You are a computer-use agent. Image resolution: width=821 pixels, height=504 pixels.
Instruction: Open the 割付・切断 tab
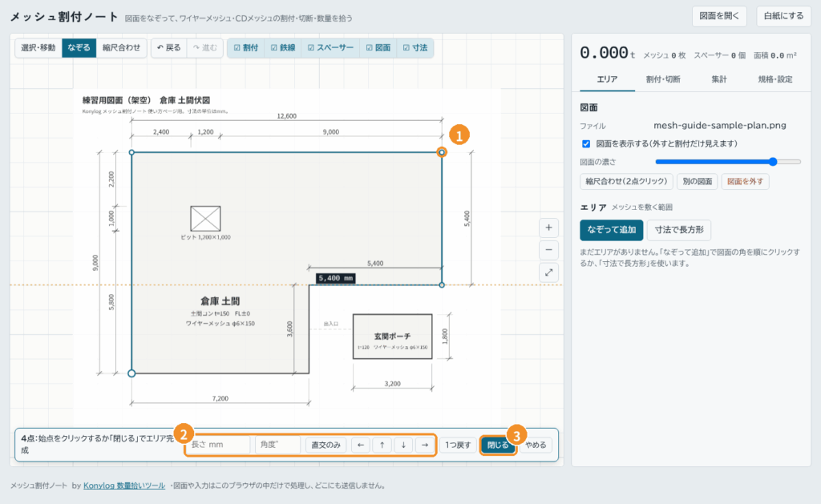click(x=663, y=79)
